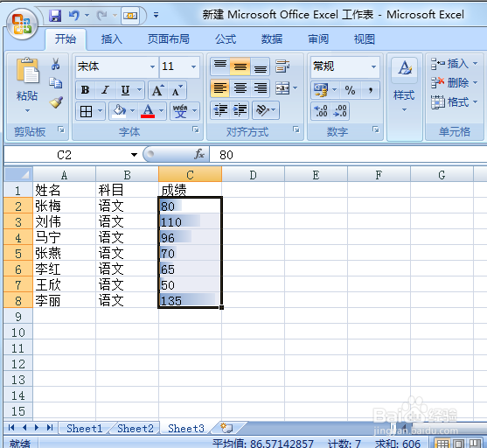The height and width of the screenshot is (448, 487).
Task: Open the font name 宋体 dropdown
Action: (152, 66)
